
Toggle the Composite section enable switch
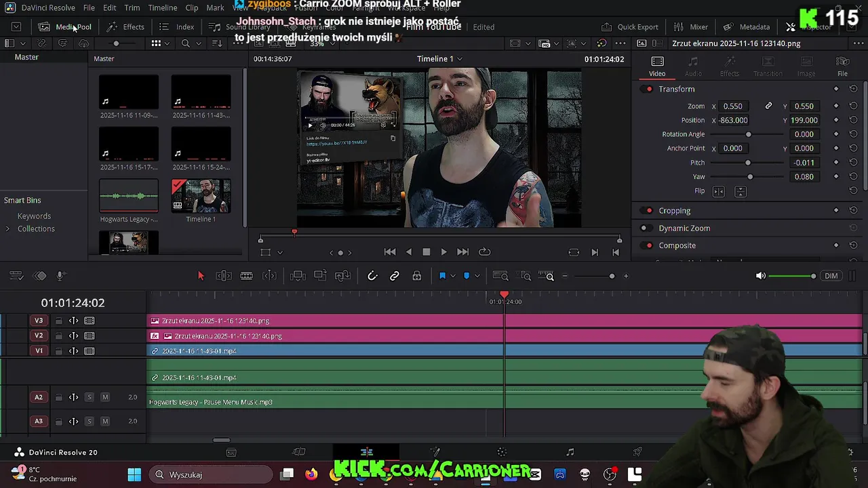pos(647,245)
